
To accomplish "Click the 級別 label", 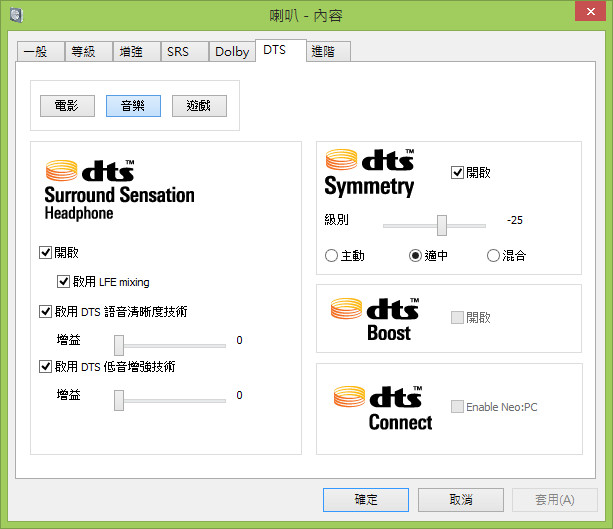I will 336,220.
